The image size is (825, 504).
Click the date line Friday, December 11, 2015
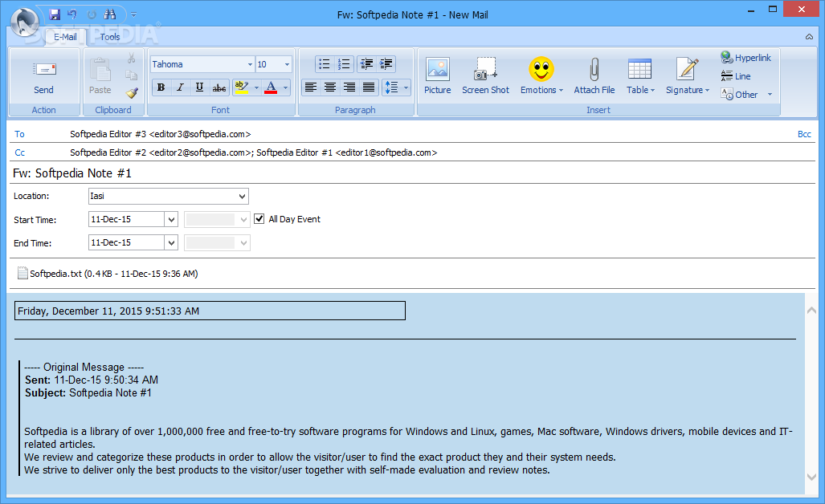210,311
